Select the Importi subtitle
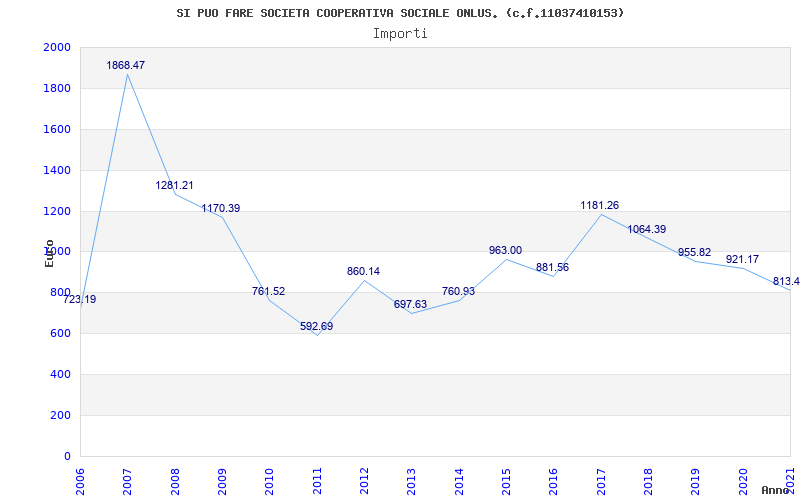The image size is (800, 500). (x=400, y=34)
